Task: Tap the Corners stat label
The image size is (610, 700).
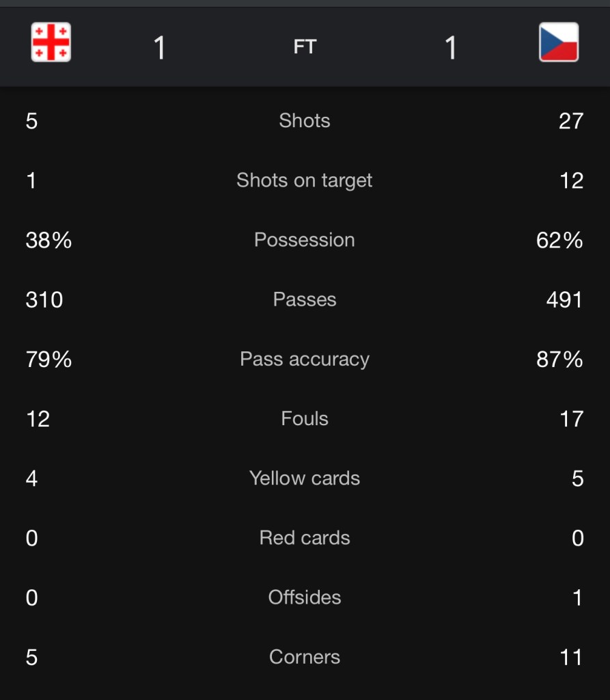Action: [305, 657]
